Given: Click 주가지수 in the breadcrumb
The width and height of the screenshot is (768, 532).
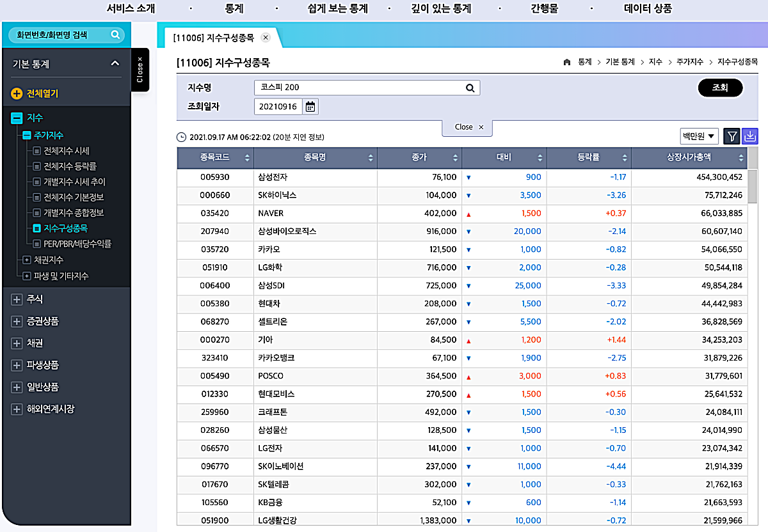Looking at the screenshot, I should [x=691, y=62].
